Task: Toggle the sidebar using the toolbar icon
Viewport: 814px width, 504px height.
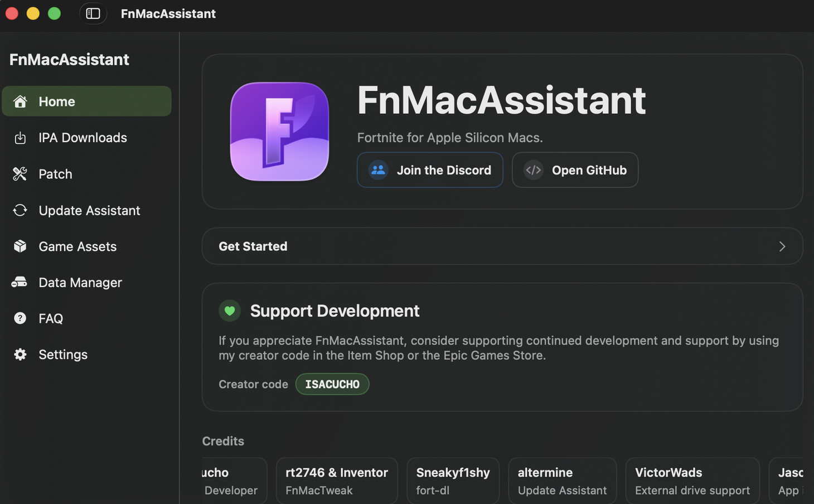Action: (93, 13)
